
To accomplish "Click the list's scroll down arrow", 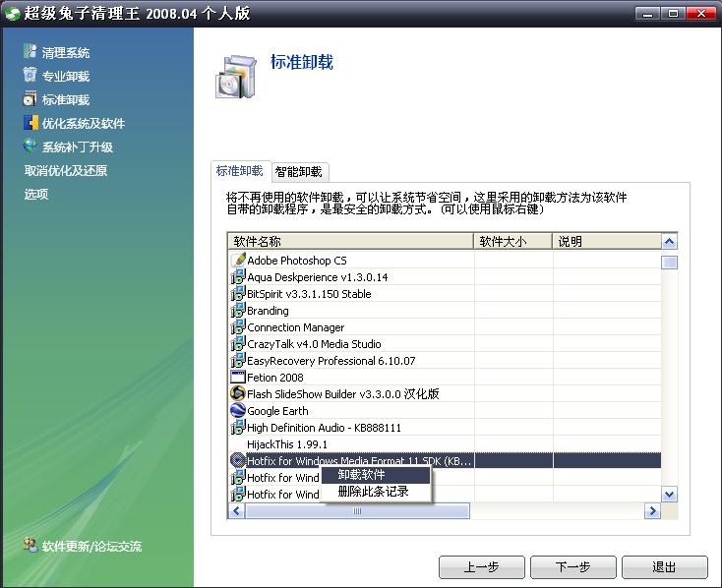I will point(669,495).
